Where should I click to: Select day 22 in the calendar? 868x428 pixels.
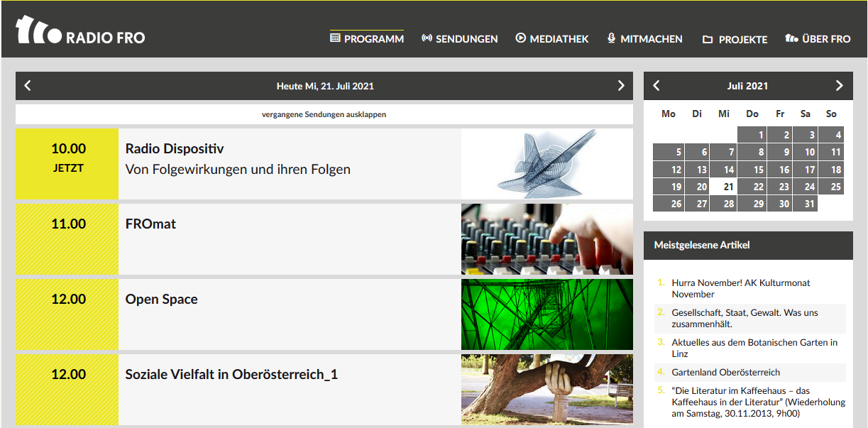(x=752, y=187)
